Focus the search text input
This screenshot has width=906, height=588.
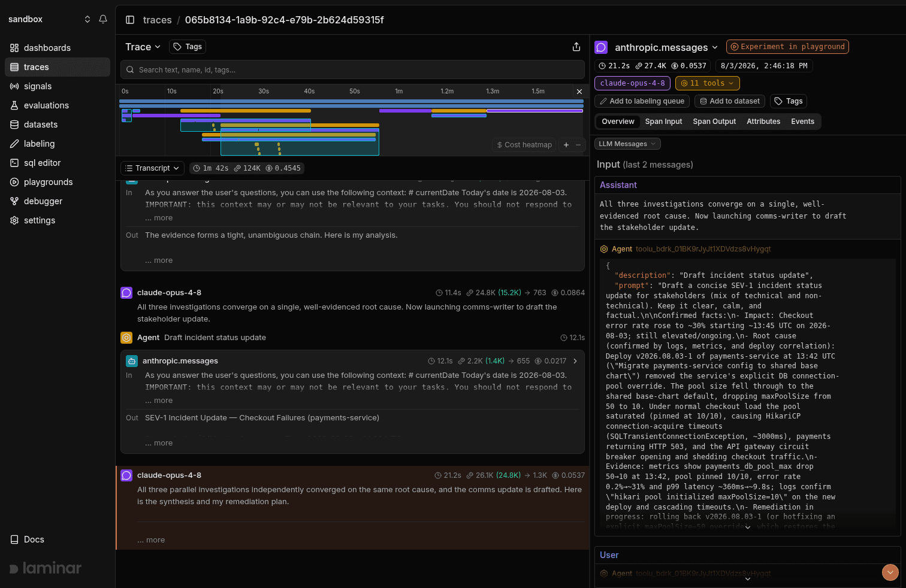[x=352, y=69]
